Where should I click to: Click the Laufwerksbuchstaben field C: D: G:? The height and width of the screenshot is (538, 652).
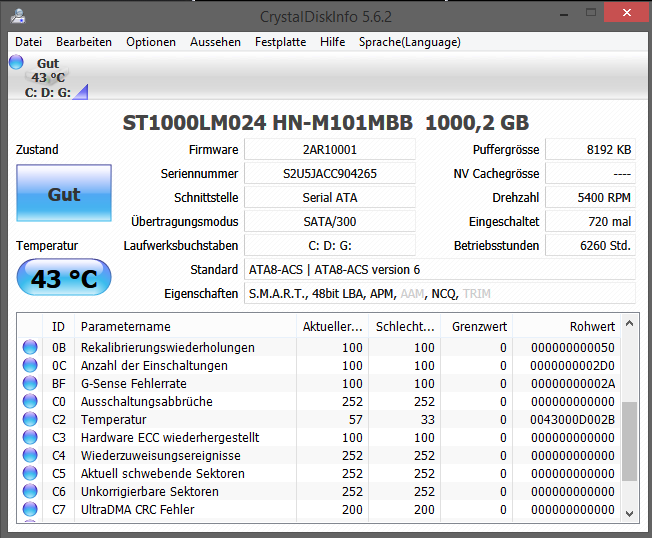point(330,246)
